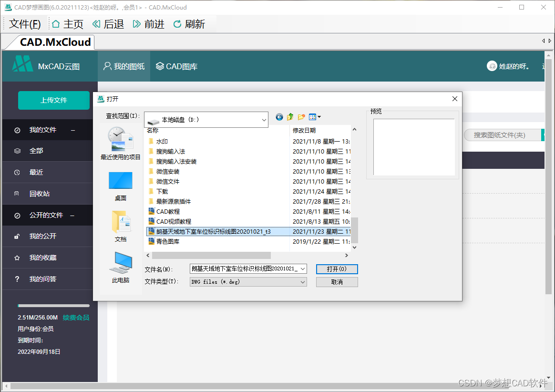Create new folder icon in dialog
555x392 pixels.
[301, 117]
